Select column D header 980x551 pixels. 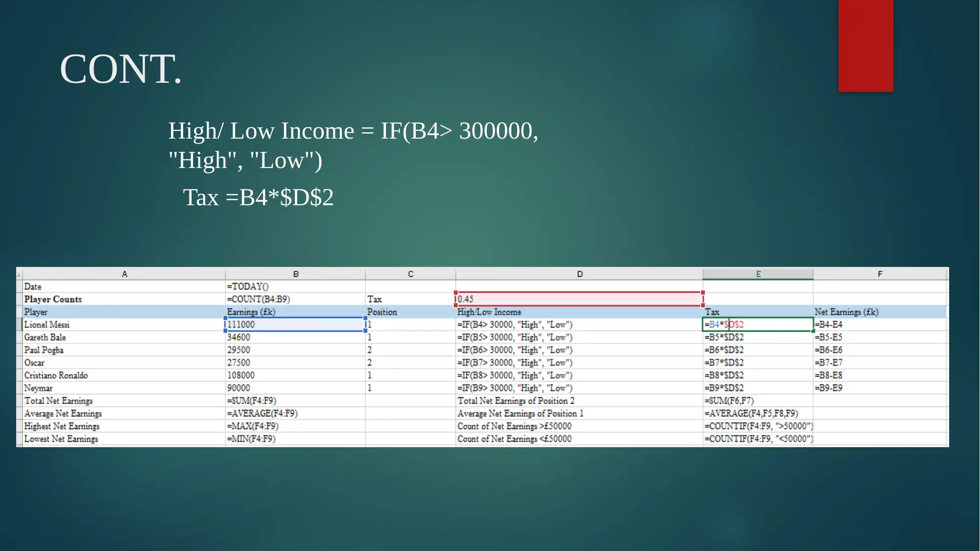579,274
